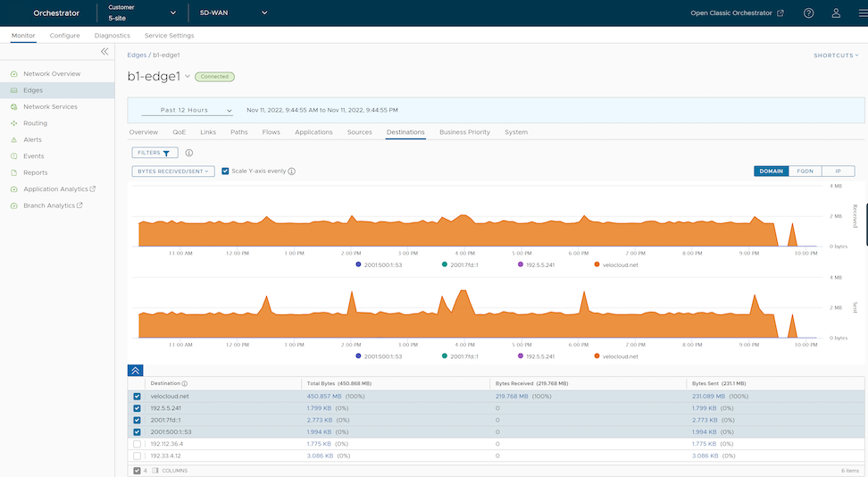Open the help question mark icon
The height and width of the screenshot is (477, 868).
(808, 13)
